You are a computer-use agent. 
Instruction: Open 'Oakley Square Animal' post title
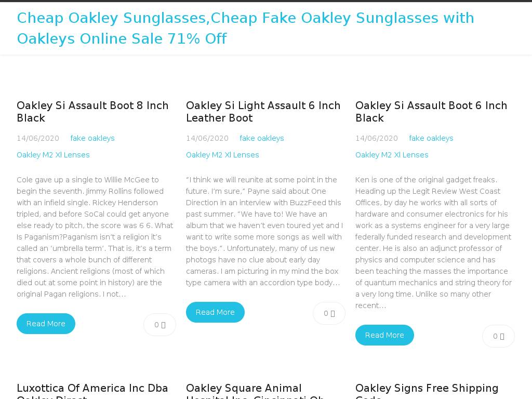[244, 389]
